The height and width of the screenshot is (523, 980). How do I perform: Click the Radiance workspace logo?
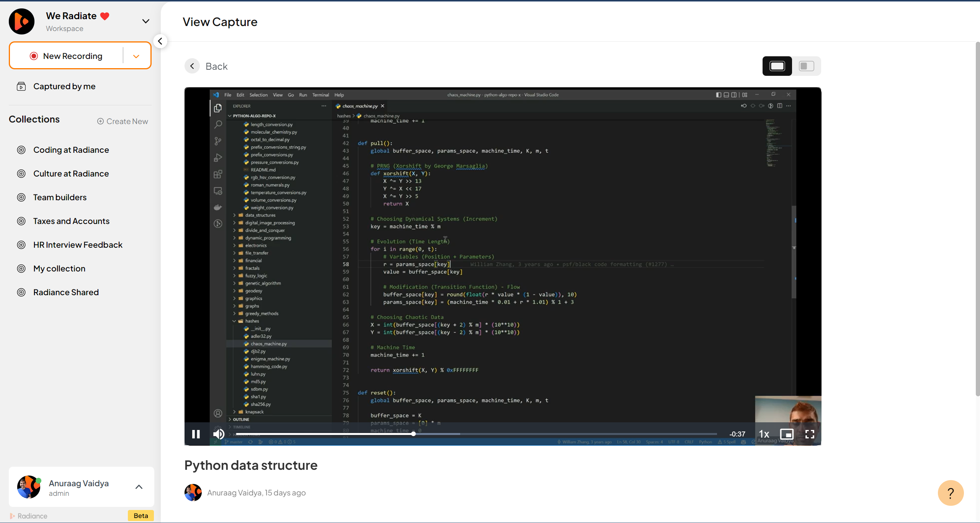(22, 21)
